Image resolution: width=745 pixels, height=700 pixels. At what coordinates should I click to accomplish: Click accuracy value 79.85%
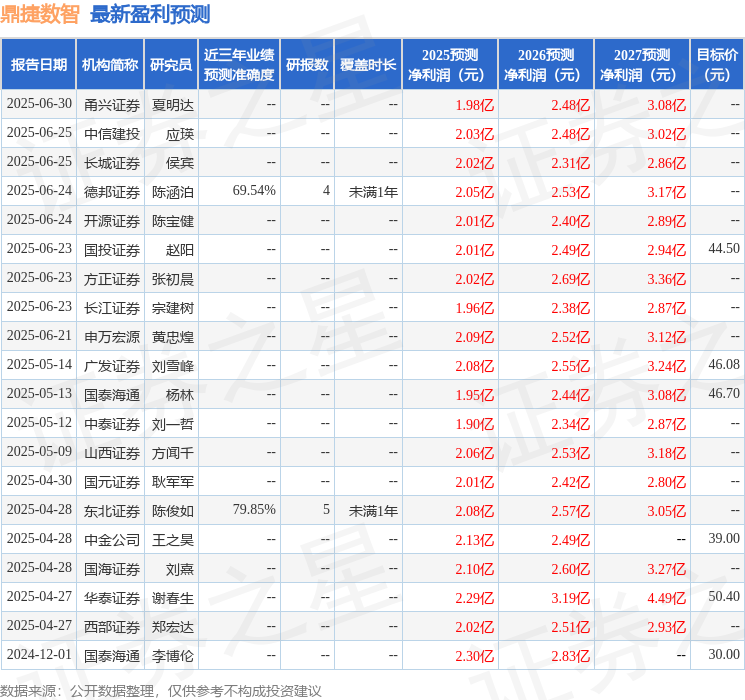[x=254, y=510]
